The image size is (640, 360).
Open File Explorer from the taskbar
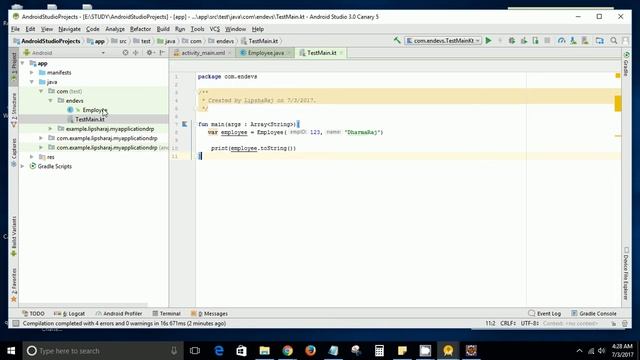[x=264, y=351]
